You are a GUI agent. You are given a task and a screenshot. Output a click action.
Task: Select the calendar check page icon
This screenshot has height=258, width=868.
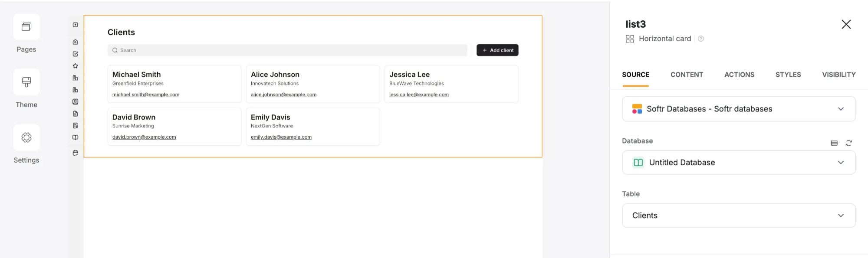click(x=75, y=153)
